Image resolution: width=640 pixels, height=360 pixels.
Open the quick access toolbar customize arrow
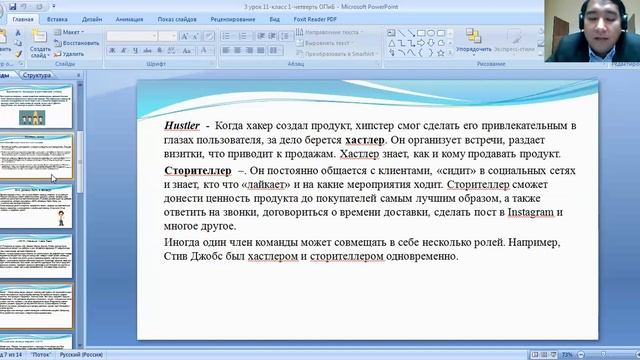click(53, 7)
